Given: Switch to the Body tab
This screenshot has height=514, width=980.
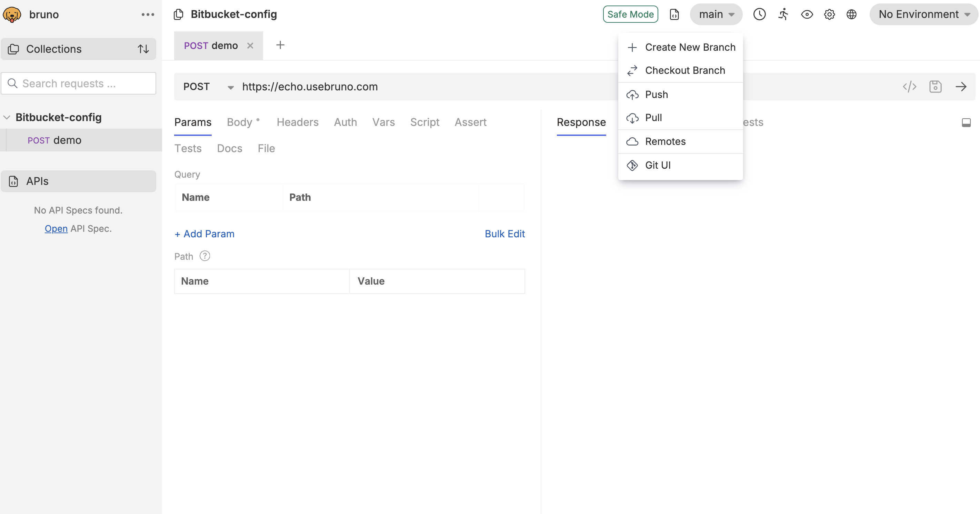Looking at the screenshot, I should pos(240,122).
